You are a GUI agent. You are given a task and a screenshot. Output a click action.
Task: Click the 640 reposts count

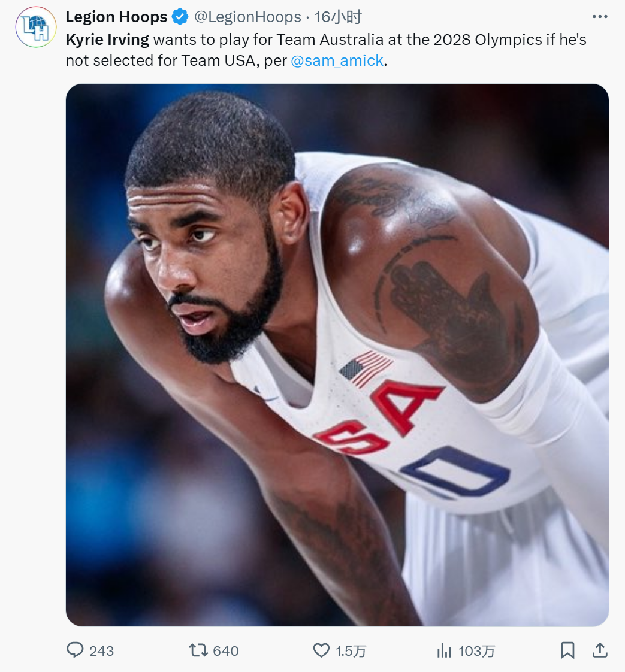pyautogui.click(x=226, y=651)
